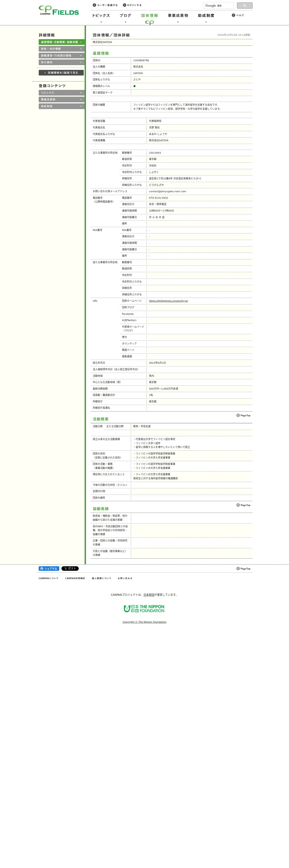Click the green star disclosure level icon
This screenshot has height=868, width=289.
[135, 86]
